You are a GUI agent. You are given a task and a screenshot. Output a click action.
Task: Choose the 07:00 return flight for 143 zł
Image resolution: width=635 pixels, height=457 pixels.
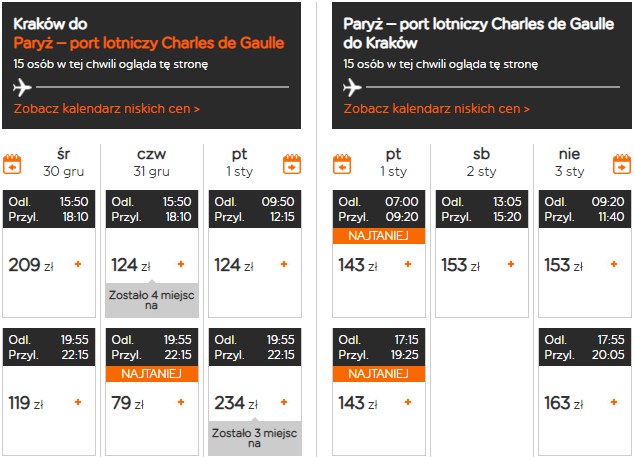(x=379, y=254)
